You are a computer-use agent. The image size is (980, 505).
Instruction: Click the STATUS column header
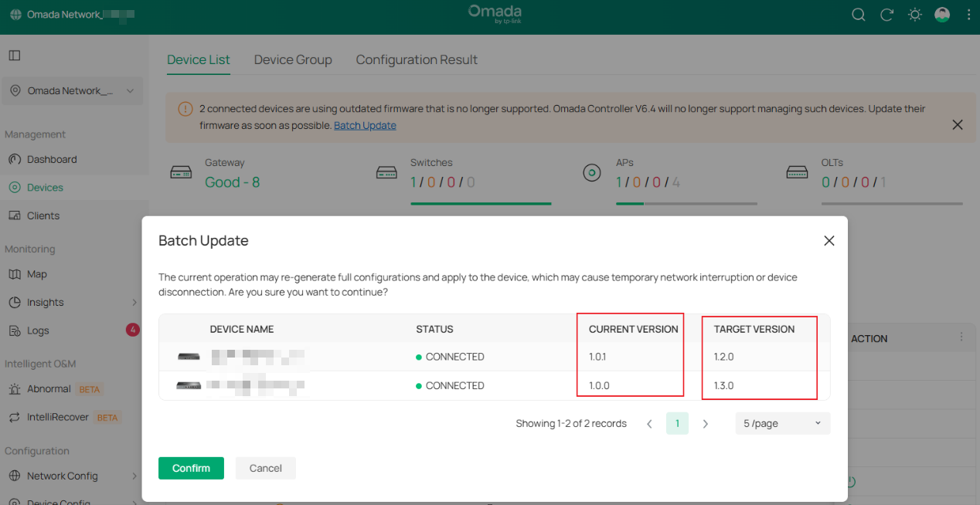coord(434,329)
